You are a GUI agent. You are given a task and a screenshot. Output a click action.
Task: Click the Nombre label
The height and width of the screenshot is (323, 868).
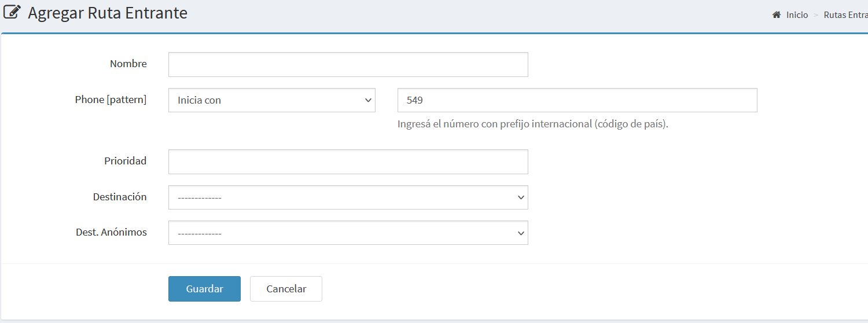[128, 64]
